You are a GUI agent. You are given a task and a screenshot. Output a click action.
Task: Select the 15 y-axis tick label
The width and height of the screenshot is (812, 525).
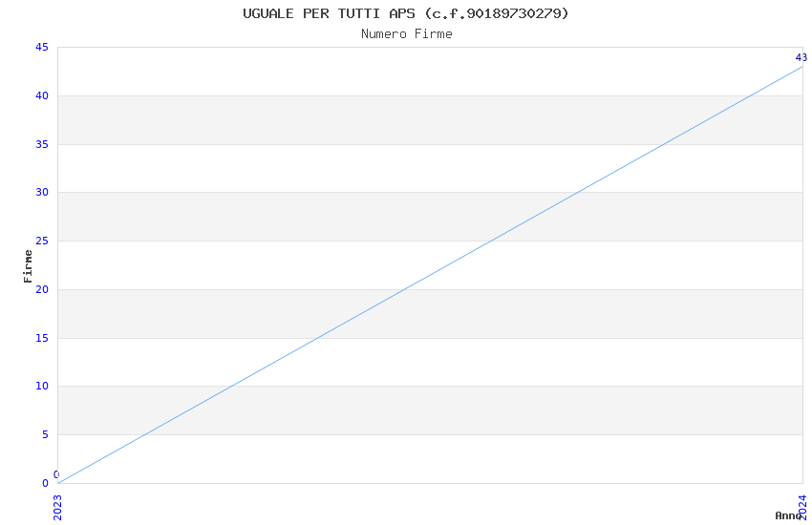point(42,338)
